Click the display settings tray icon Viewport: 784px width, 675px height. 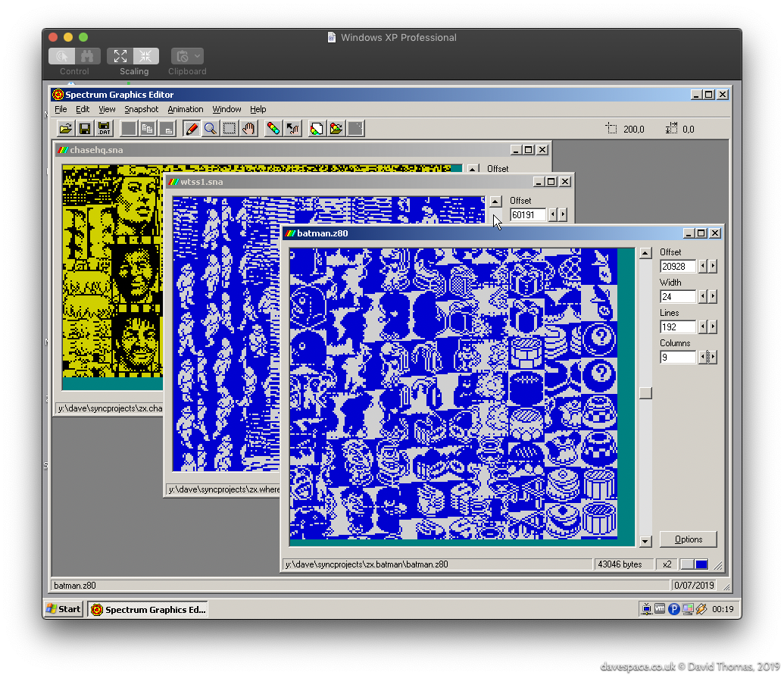[x=688, y=608]
